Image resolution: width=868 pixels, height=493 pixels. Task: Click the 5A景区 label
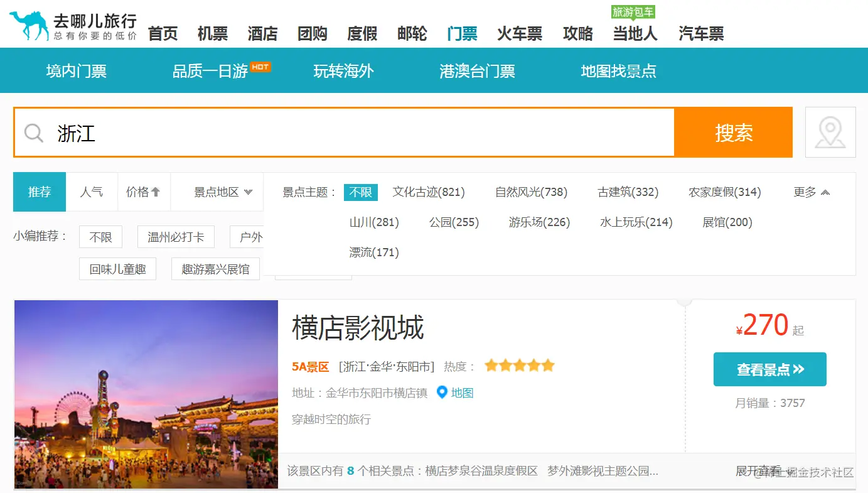click(x=310, y=367)
